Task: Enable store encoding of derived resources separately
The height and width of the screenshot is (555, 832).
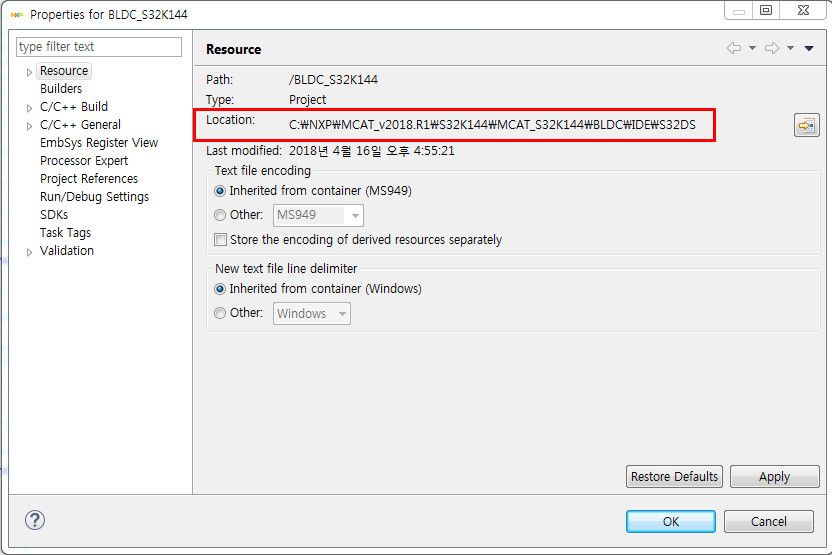Action: pos(221,240)
